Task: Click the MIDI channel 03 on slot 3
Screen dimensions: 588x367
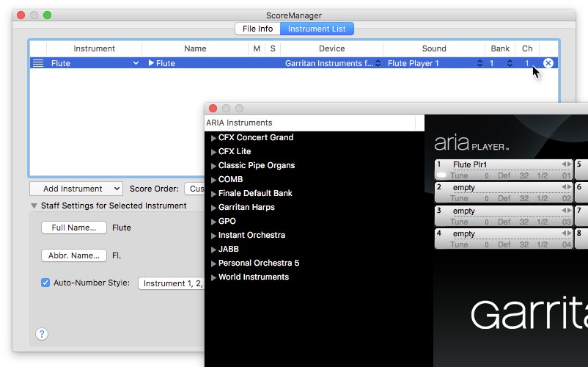Action: pos(566,222)
